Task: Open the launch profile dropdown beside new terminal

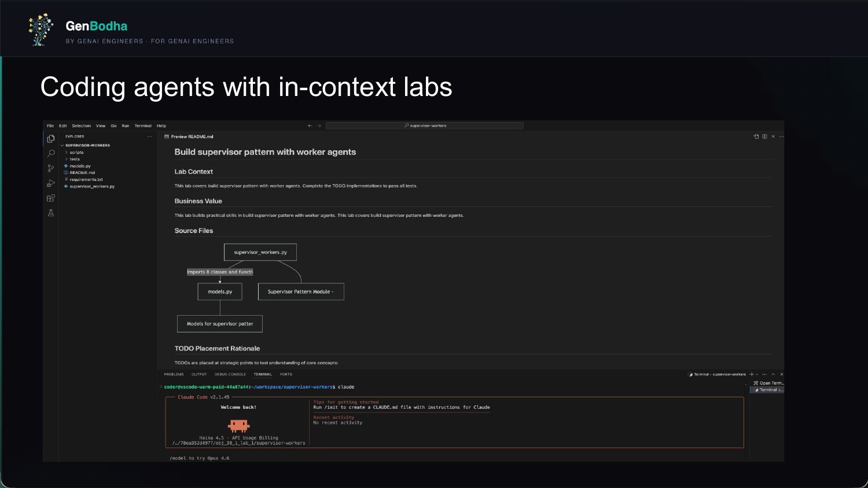Action: click(757, 375)
